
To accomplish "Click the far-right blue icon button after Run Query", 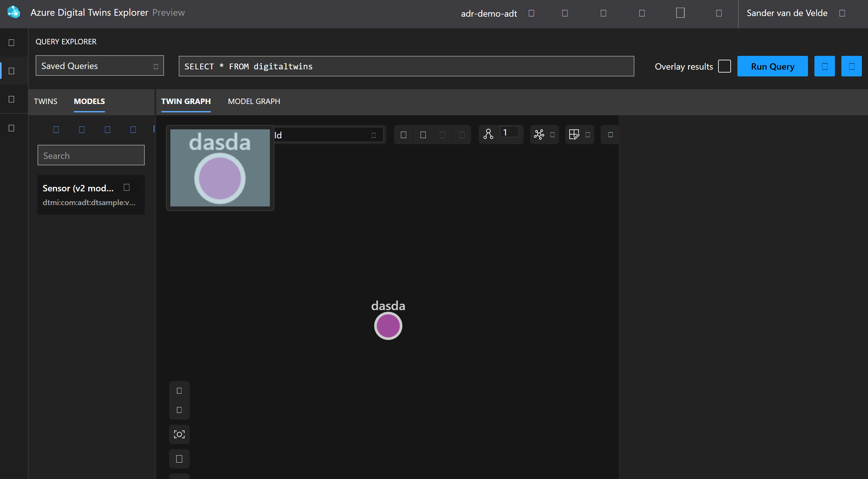I will pyautogui.click(x=852, y=66).
